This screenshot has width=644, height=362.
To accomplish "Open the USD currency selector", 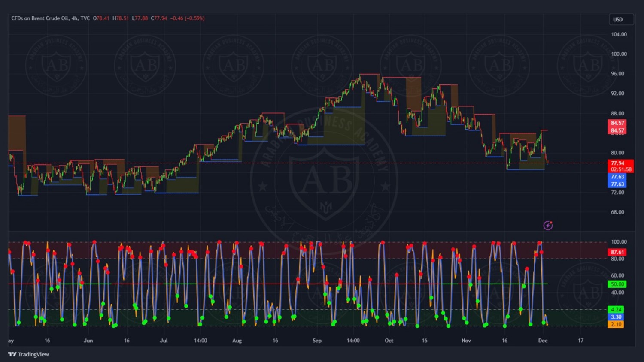I will (x=621, y=19).
